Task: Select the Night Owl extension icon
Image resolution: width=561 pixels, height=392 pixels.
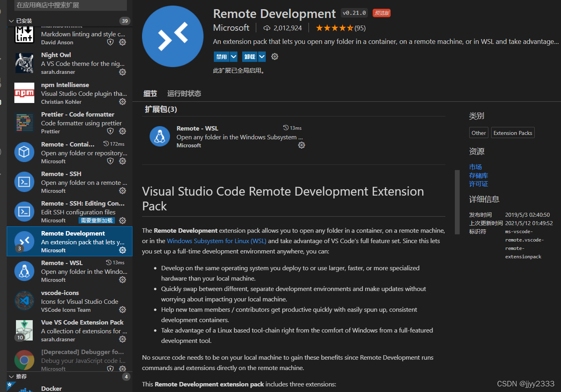Action: click(x=24, y=63)
